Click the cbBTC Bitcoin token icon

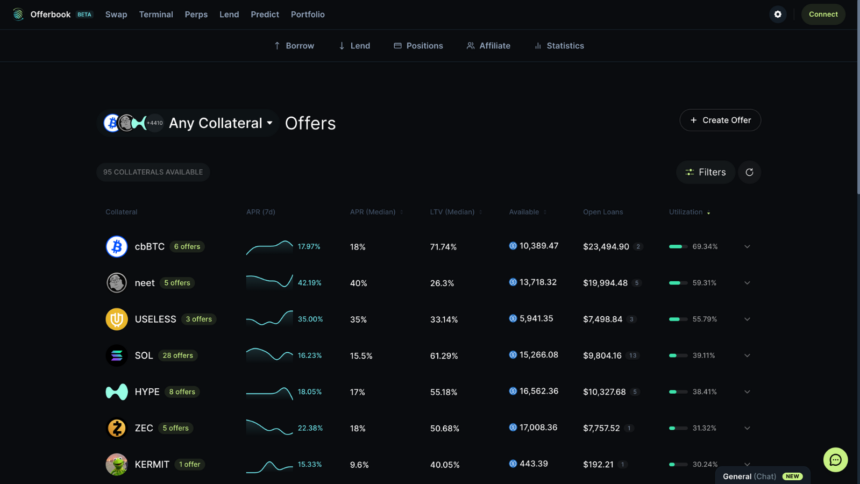(116, 246)
